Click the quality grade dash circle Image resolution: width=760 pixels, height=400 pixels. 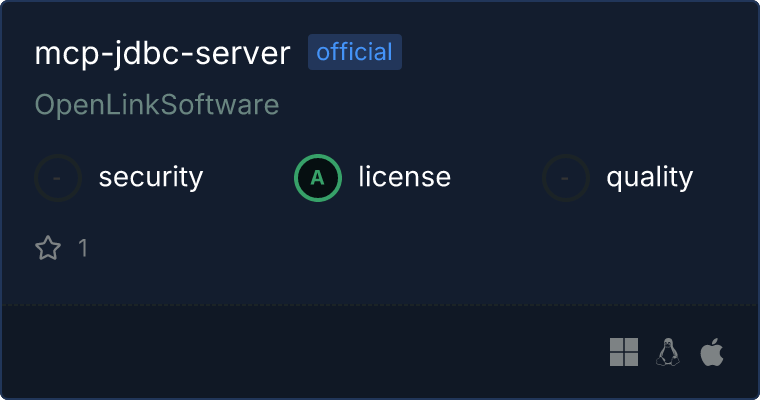tap(566, 178)
